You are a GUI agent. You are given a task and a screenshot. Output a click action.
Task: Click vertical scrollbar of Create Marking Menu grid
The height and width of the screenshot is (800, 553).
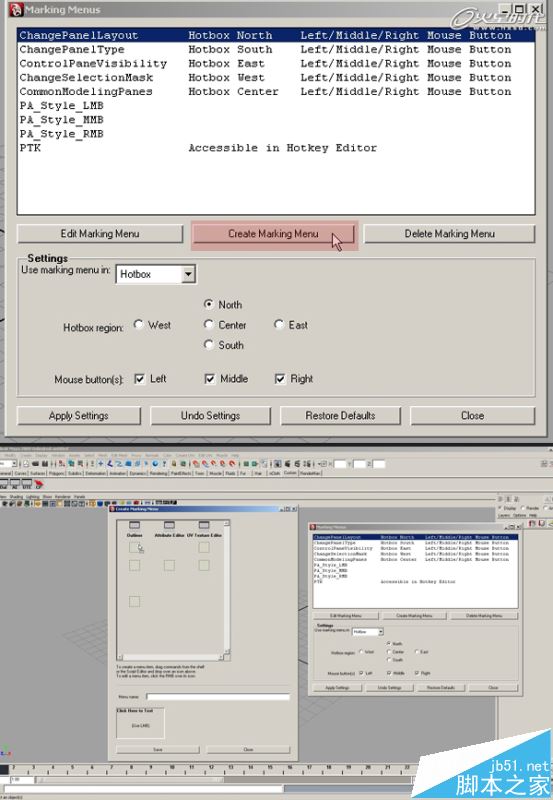(227, 587)
